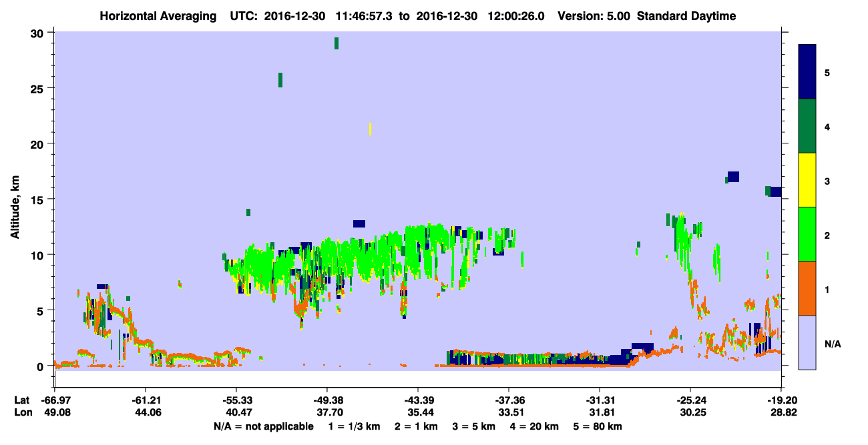Image resolution: width=868 pixels, height=445 pixels.
Task: Click the latitude value -31.31
Action: pos(599,400)
